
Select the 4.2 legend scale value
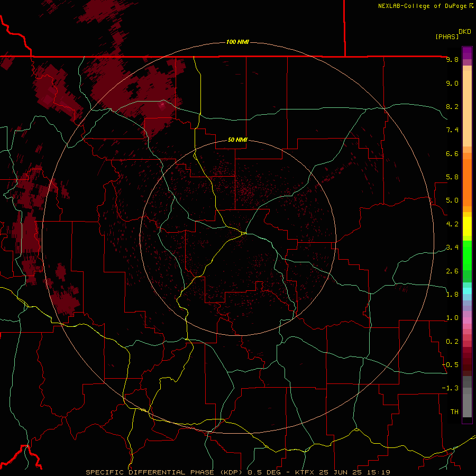(452, 224)
